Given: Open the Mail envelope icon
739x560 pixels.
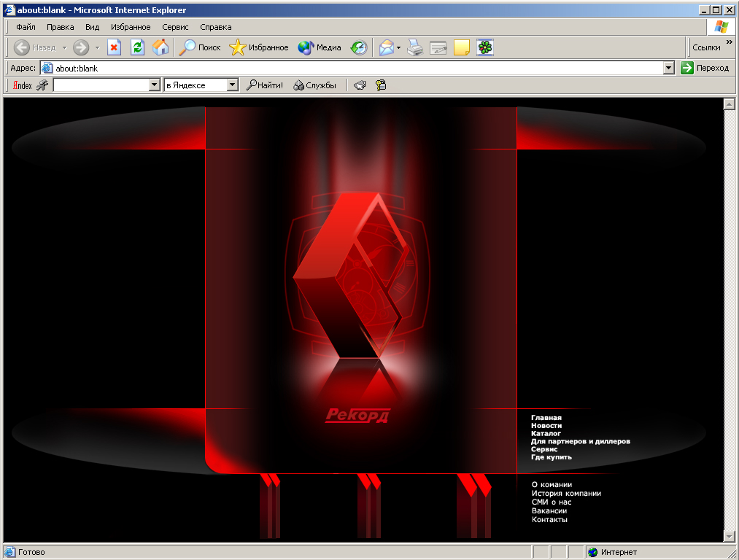Looking at the screenshot, I should coord(386,47).
